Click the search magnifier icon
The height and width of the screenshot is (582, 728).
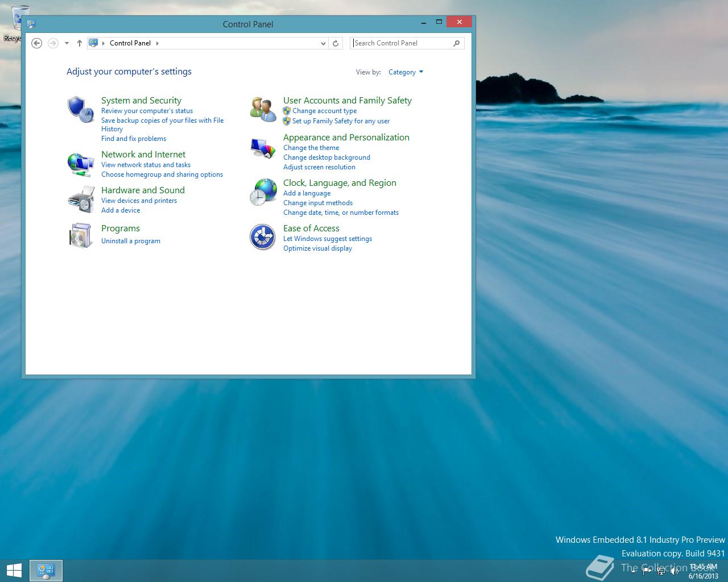456,43
